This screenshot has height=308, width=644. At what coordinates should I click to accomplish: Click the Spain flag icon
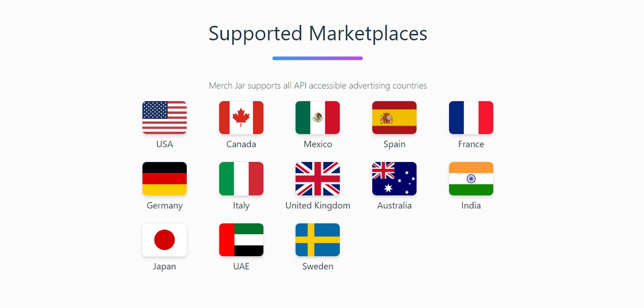point(394,117)
